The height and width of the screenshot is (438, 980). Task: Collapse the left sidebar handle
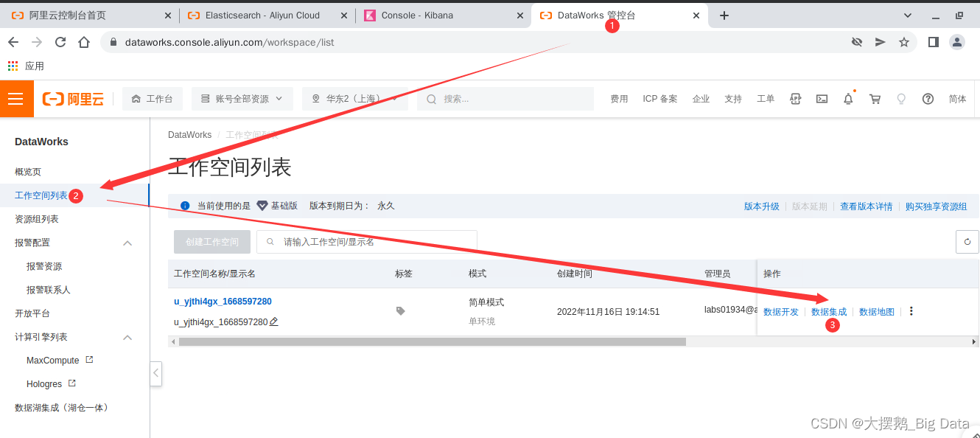tap(156, 373)
